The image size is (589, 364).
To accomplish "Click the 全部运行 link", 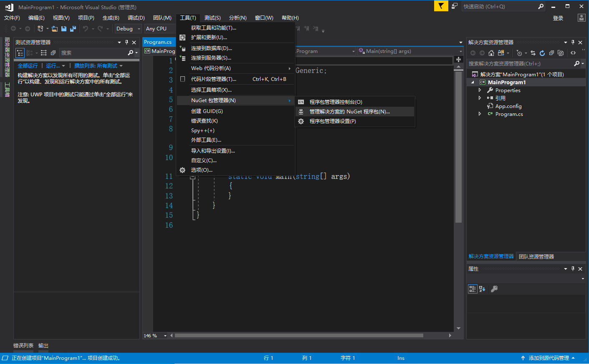I will pos(28,66).
